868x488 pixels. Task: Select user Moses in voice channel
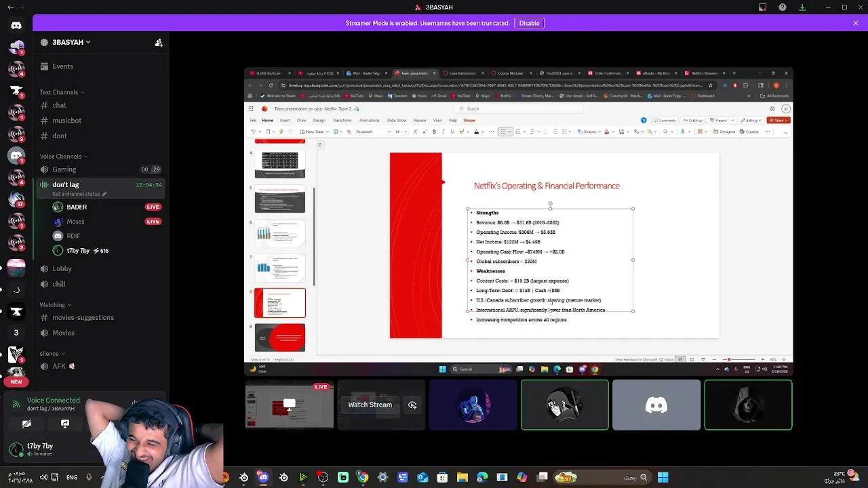pos(107,222)
